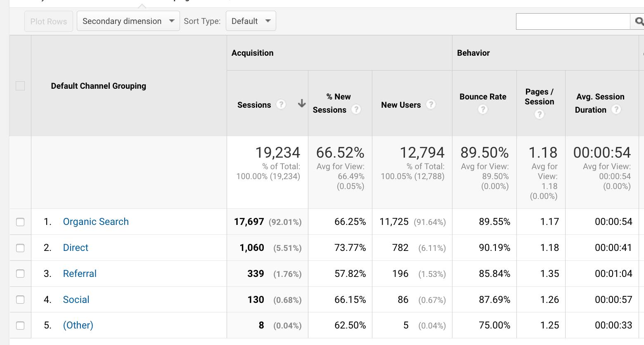This screenshot has width=644, height=345.
Task: Click Direct sessions value 1,060
Action: (x=252, y=248)
